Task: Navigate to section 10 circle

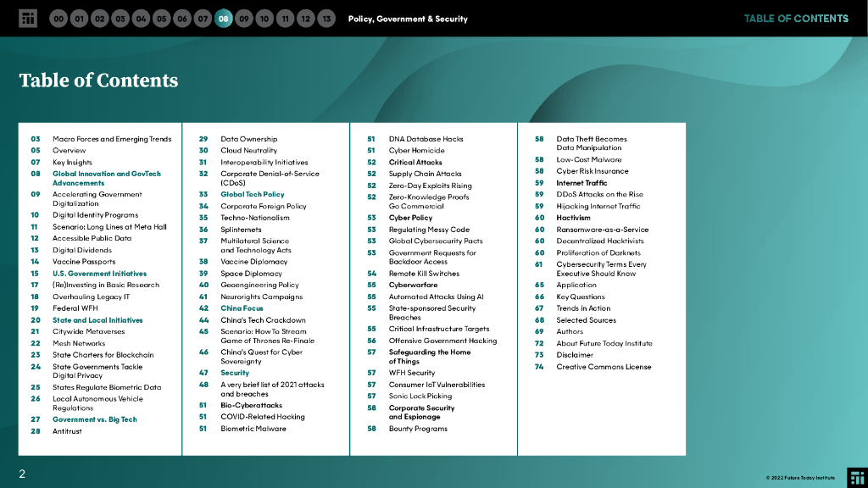Action: [x=264, y=19]
